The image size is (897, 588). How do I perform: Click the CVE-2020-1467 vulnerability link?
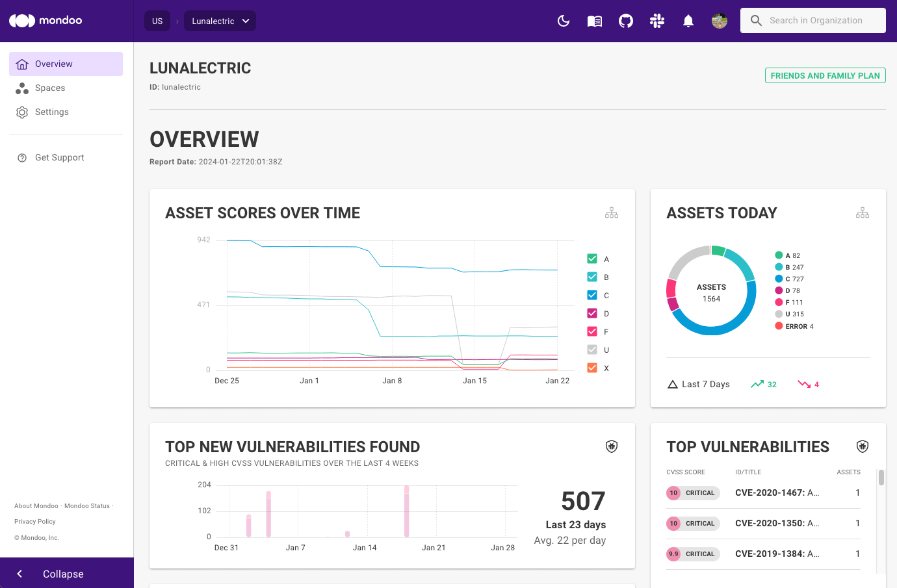point(777,492)
